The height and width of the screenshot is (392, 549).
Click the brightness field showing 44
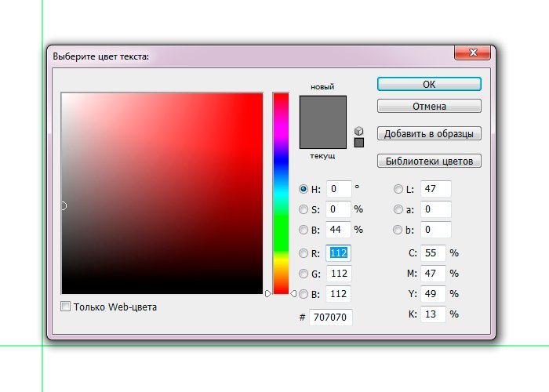coord(338,230)
